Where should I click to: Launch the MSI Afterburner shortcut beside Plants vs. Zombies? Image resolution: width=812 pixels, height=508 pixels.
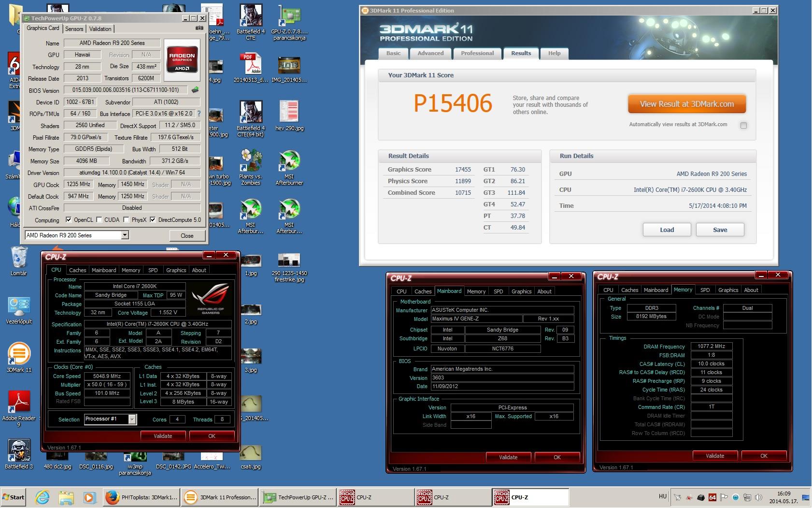pyautogui.click(x=289, y=167)
